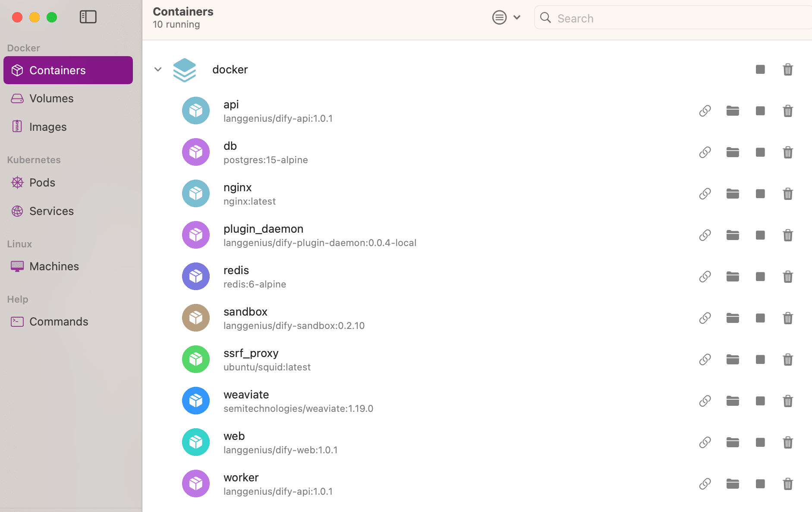
Task: Toggle the sidebar visibility
Action: point(88,17)
